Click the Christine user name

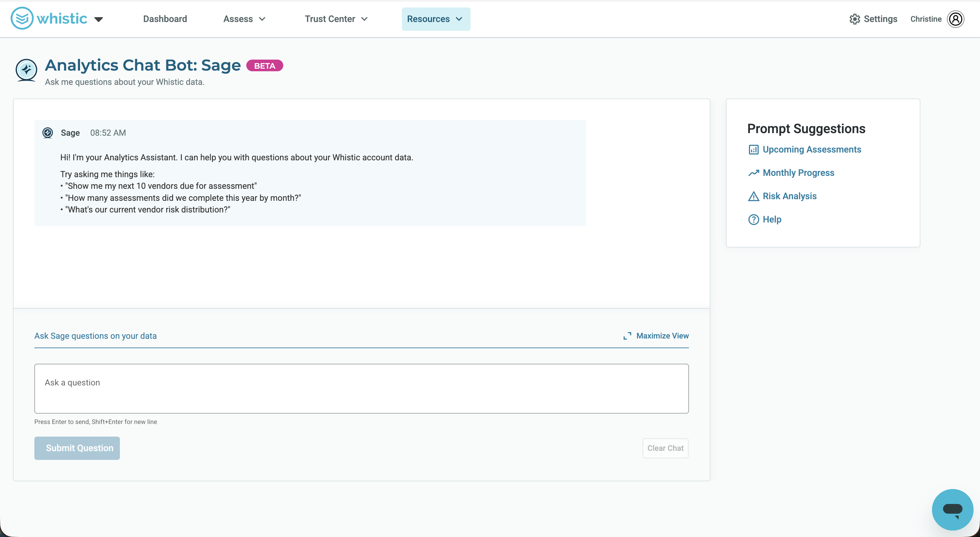(x=926, y=19)
